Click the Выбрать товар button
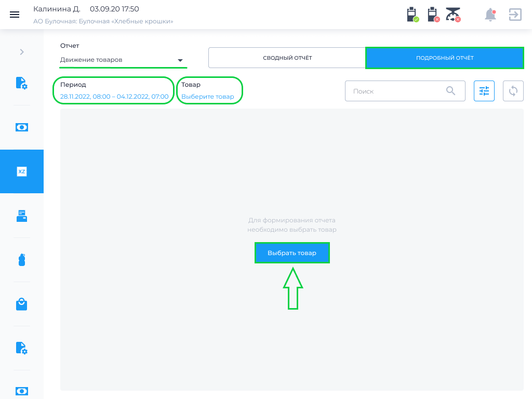532x399 pixels. 292,253
